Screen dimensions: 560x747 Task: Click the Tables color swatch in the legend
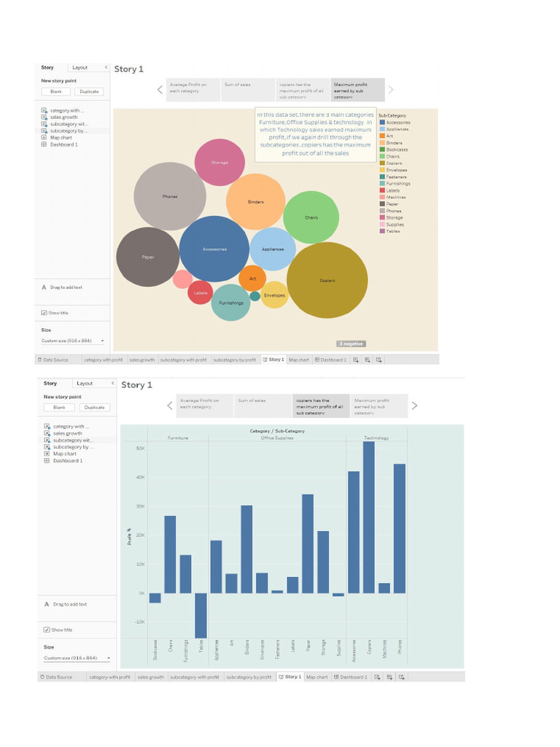click(382, 231)
